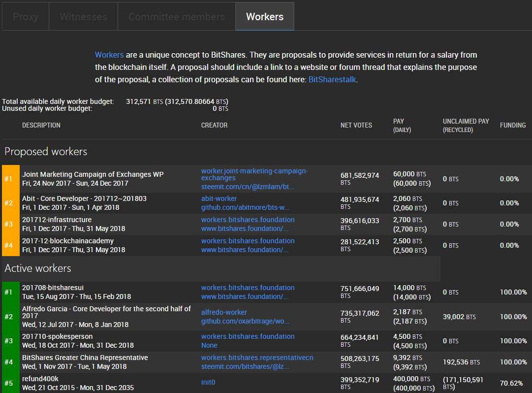Click net votes value 751,666,049
The image size is (532, 393).
pos(360,289)
